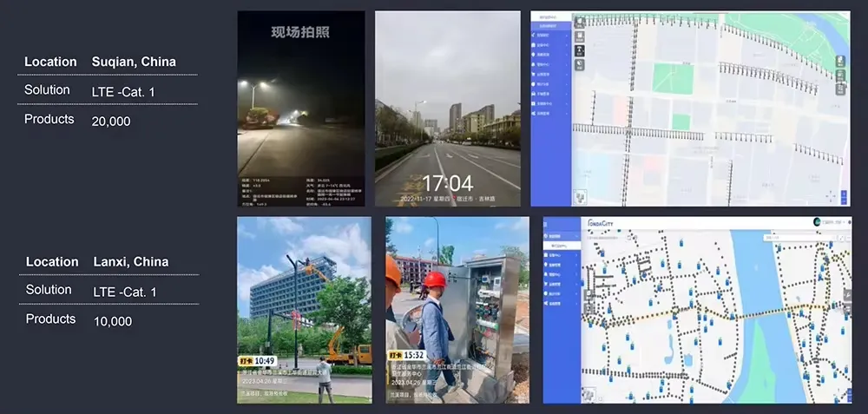868x414 pixels.
Task: Click the topmost tool icon on the upper map's right edge
Action: pyautogui.click(x=840, y=61)
